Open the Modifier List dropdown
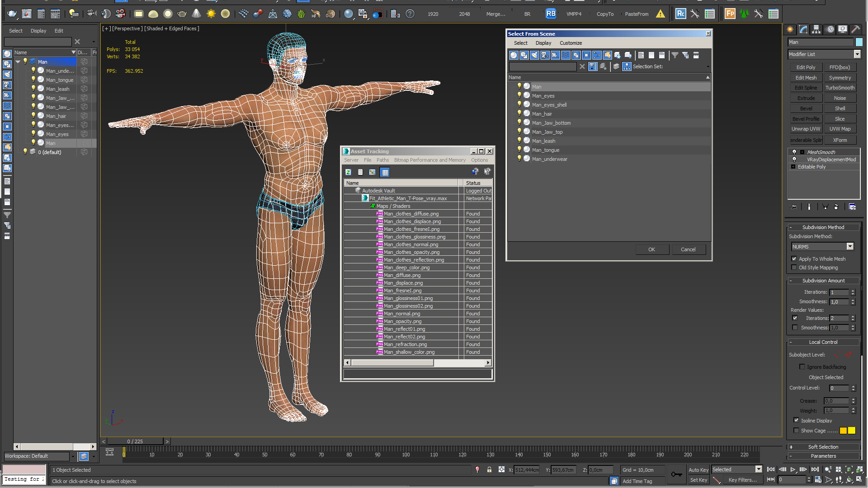This screenshot has width=868, height=488. coord(857,54)
